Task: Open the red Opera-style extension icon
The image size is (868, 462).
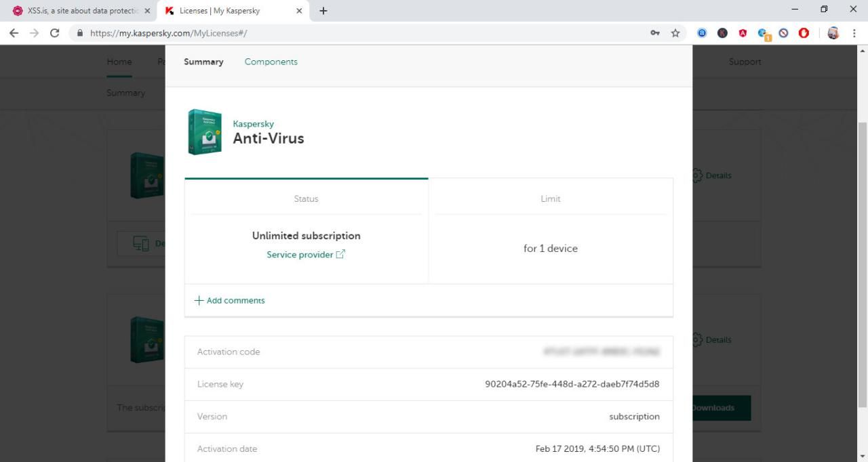Action: [x=804, y=33]
